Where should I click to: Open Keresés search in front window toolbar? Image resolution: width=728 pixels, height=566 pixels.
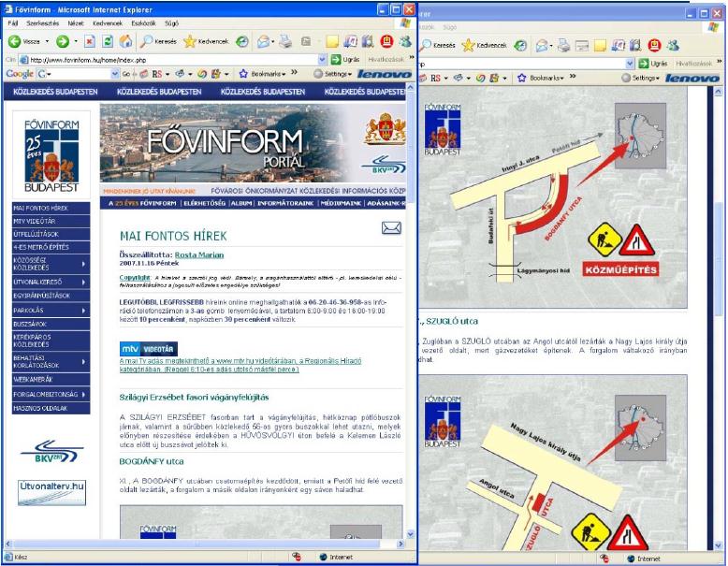pos(158,42)
